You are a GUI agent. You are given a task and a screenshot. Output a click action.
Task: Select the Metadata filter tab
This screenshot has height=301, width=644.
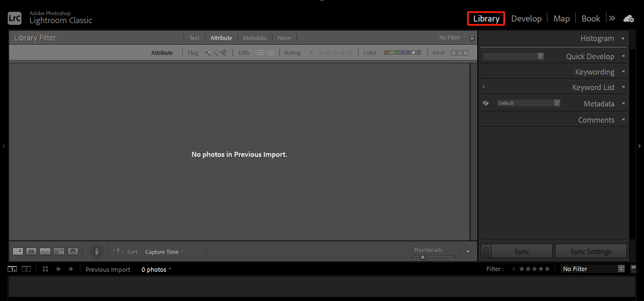click(x=255, y=38)
